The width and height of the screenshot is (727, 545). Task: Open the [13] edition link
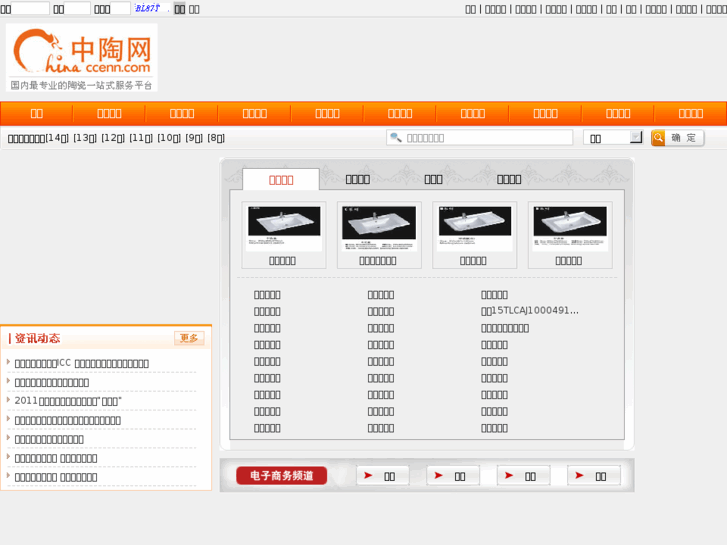click(85, 138)
